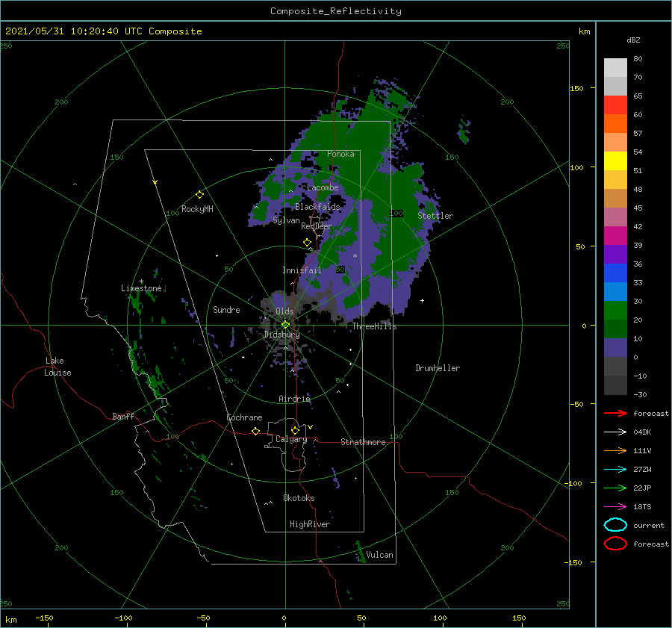
Task: Click the Strathmore town label
Action: click(x=363, y=442)
